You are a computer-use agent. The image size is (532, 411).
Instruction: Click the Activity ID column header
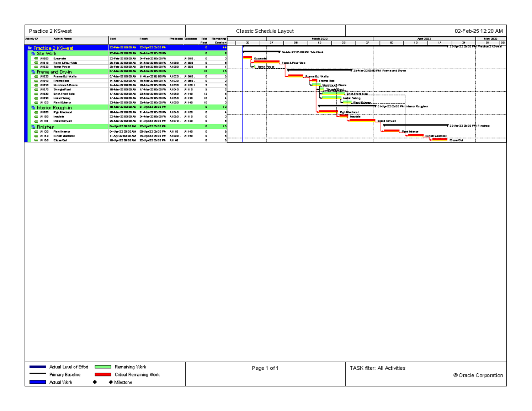(x=31, y=39)
